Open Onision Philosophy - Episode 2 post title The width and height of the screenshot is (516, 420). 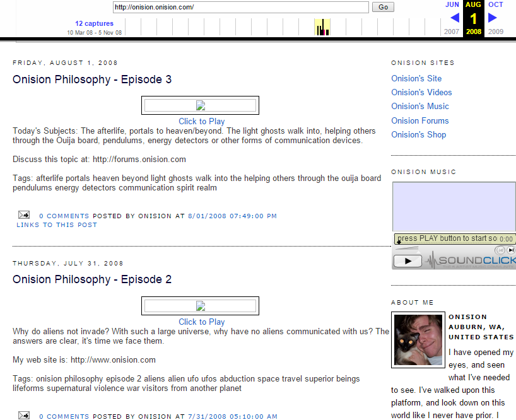tap(92, 279)
